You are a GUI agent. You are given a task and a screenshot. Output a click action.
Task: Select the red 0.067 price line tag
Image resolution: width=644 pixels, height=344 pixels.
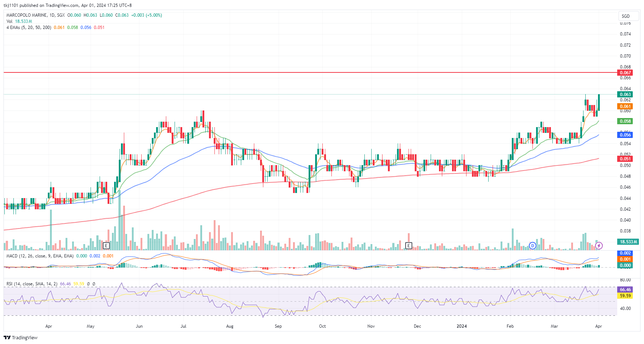point(625,72)
